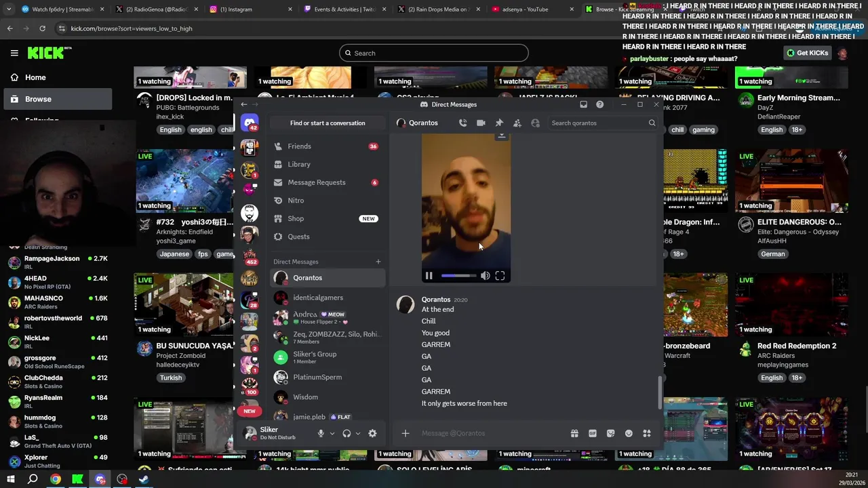
Task: Send a gift icon in message bar
Action: (x=574, y=433)
